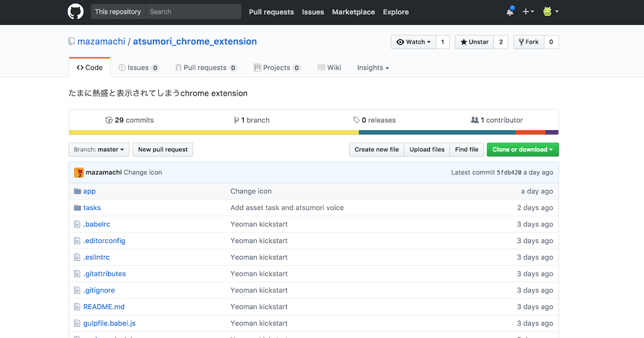Open the README.md file
The width and height of the screenshot is (644, 338).
(x=104, y=306)
